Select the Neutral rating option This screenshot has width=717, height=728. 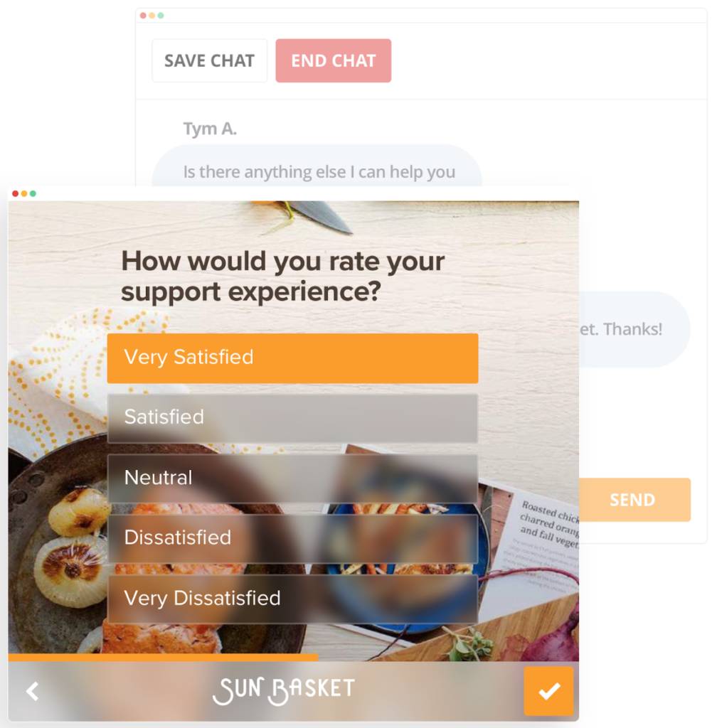pyautogui.click(x=292, y=478)
